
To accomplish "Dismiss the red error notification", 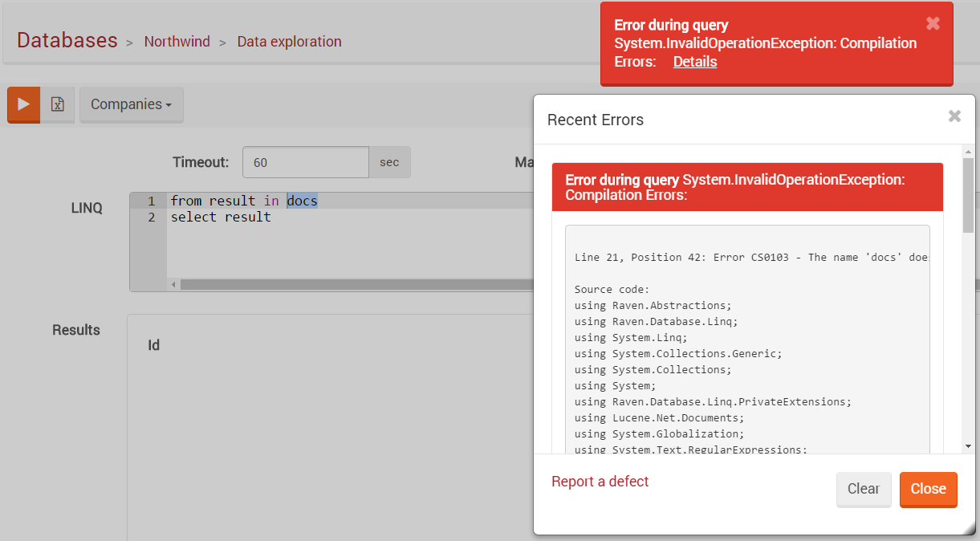I will (x=933, y=23).
